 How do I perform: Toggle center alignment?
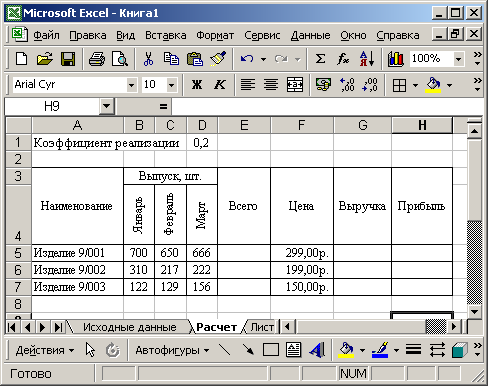(x=271, y=85)
